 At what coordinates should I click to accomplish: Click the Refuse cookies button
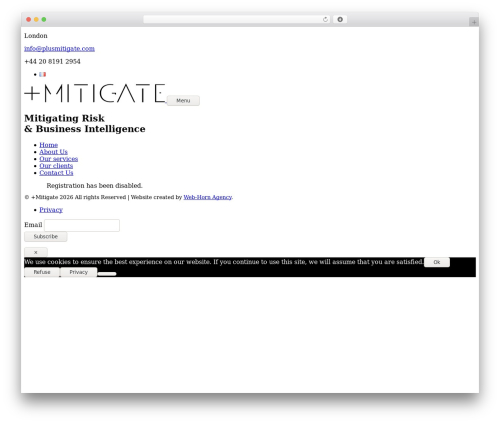pyautogui.click(x=42, y=272)
